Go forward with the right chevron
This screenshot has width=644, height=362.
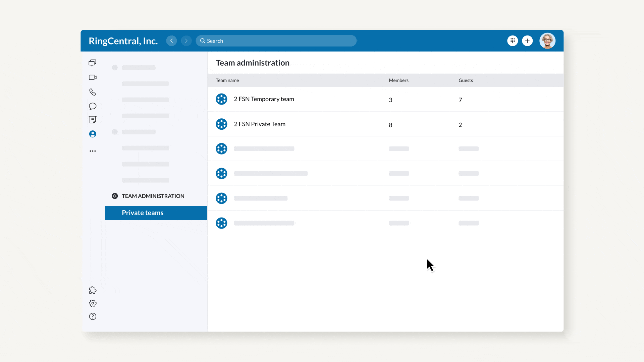click(x=186, y=41)
